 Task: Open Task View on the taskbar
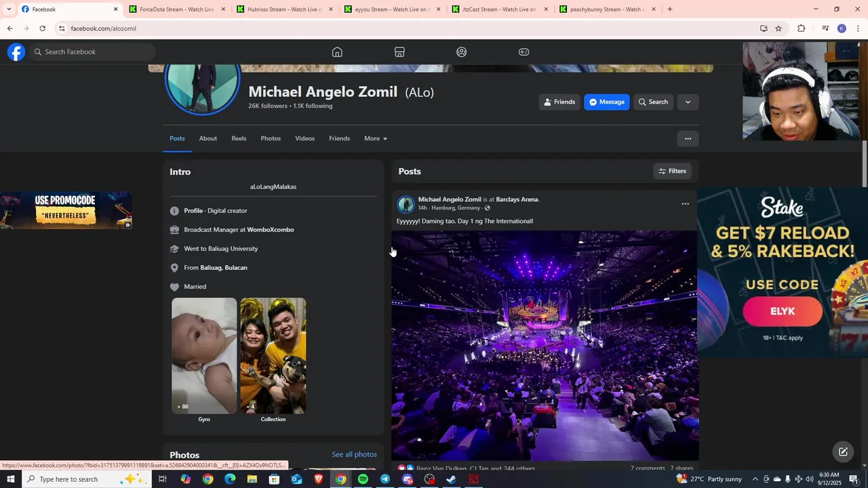pyautogui.click(x=163, y=479)
